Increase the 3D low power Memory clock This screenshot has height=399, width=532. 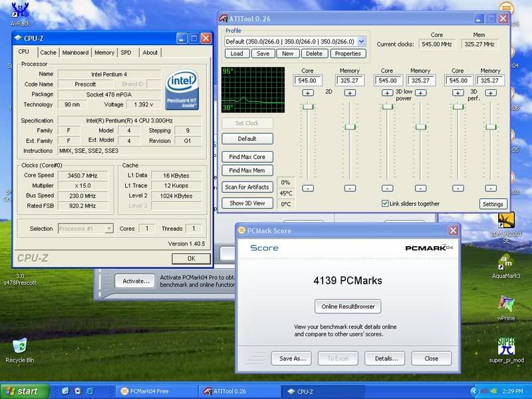(420, 92)
